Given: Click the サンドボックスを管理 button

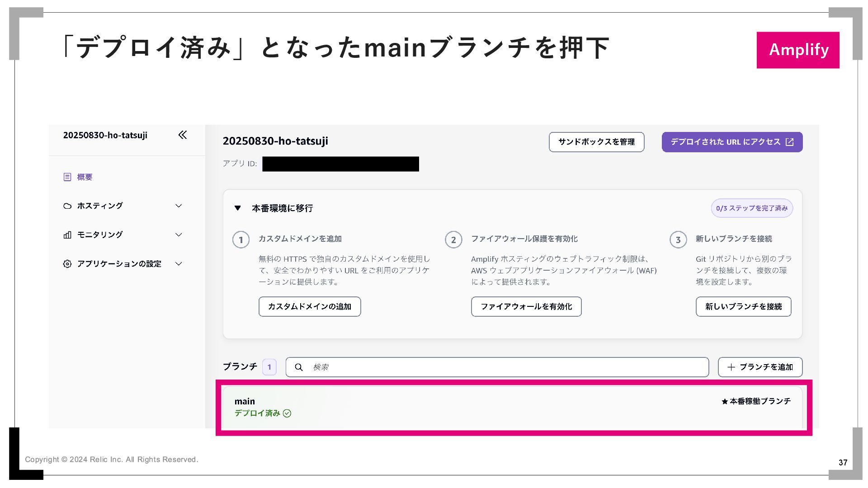Looking at the screenshot, I should point(597,142).
